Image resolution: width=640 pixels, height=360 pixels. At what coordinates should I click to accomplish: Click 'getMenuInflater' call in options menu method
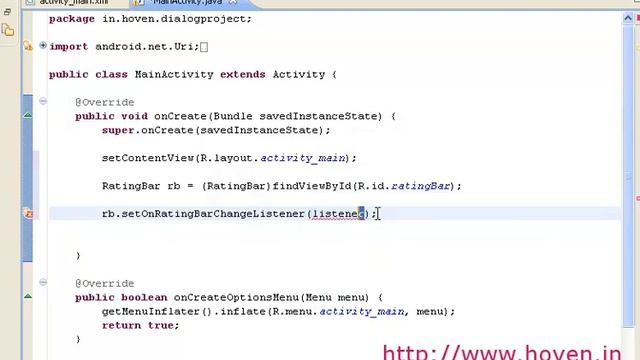coord(151,311)
